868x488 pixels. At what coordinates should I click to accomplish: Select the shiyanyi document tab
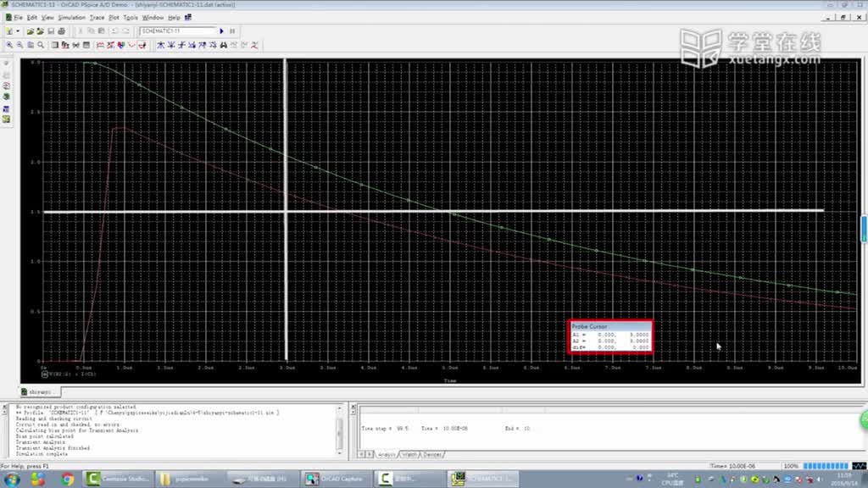[x=39, y=391]
